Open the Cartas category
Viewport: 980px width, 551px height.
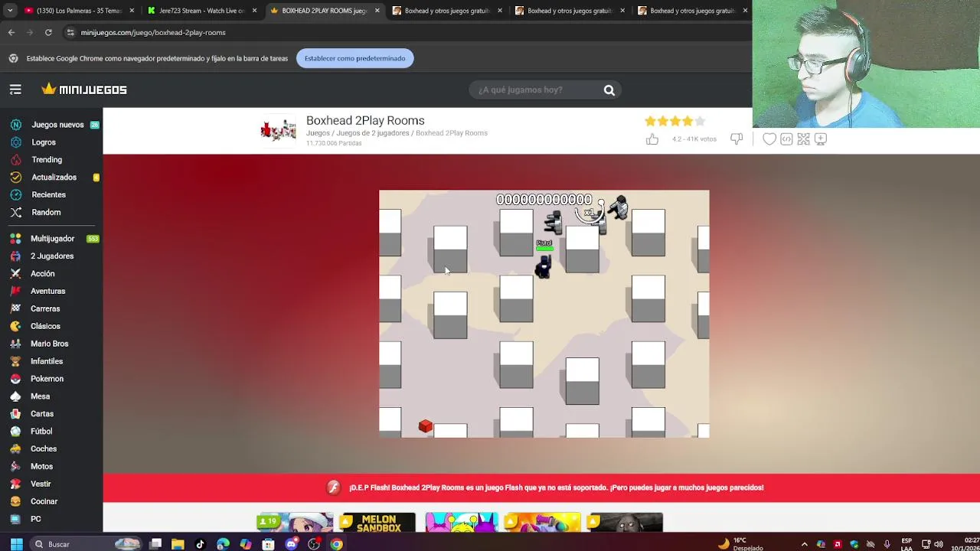42,414
